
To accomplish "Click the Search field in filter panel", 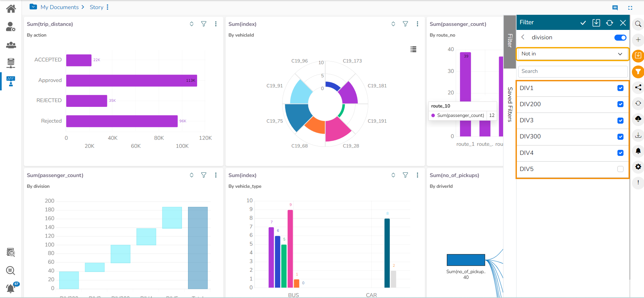I will [x=572, y=71].
